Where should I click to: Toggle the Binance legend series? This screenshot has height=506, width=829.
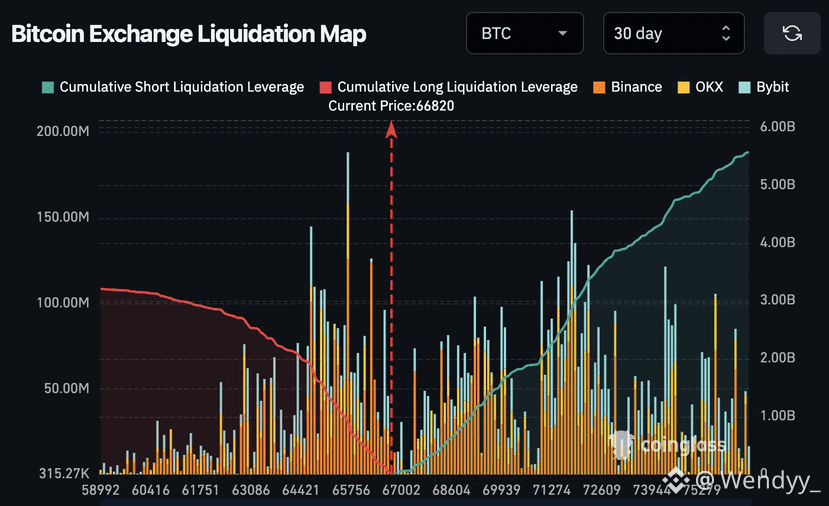pos(636,87)
